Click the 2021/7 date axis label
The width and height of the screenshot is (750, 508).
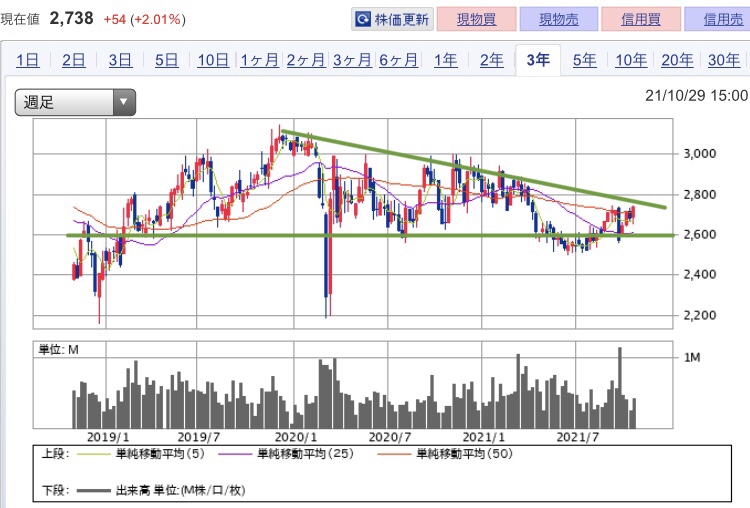pos(578,437)
